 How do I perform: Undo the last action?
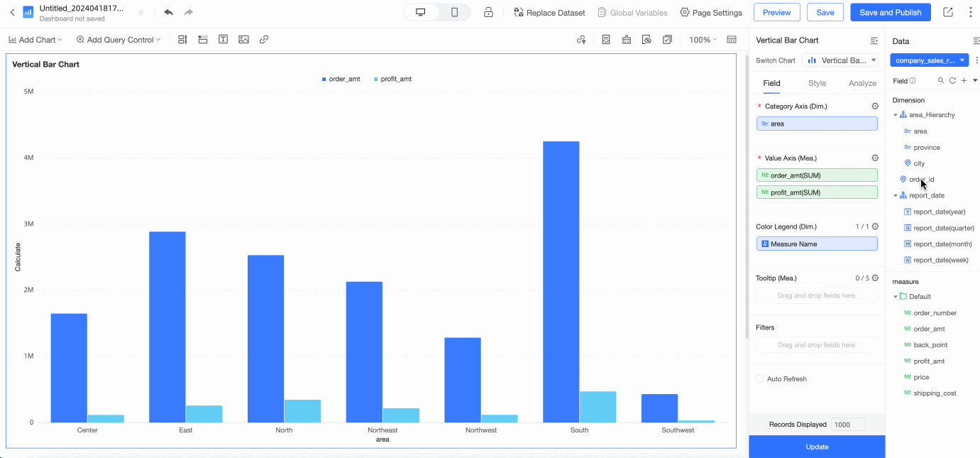[x=168, y=12]
